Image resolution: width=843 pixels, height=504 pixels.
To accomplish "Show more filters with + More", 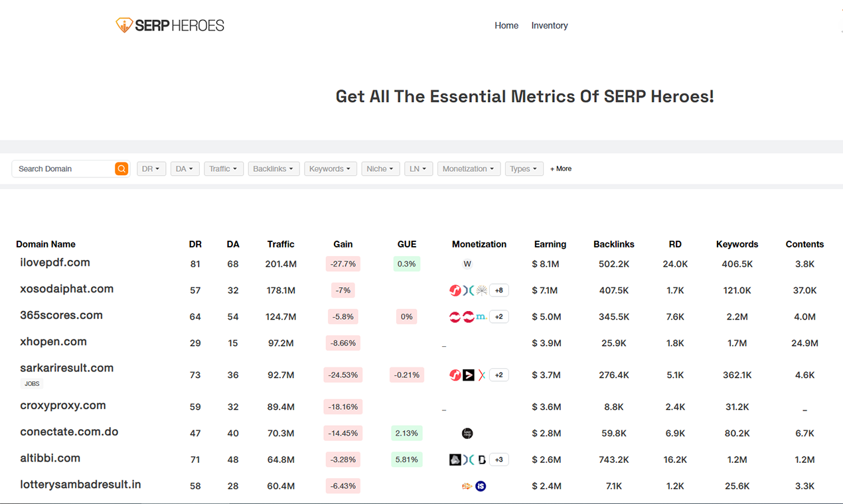I will pyautogui.click(x=561, y=169).
